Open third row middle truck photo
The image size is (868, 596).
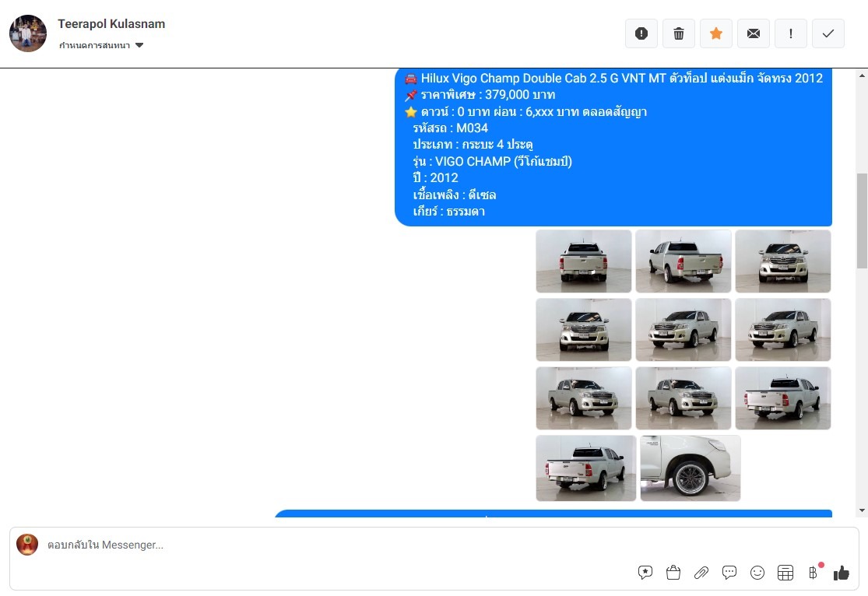pos(683,398)
